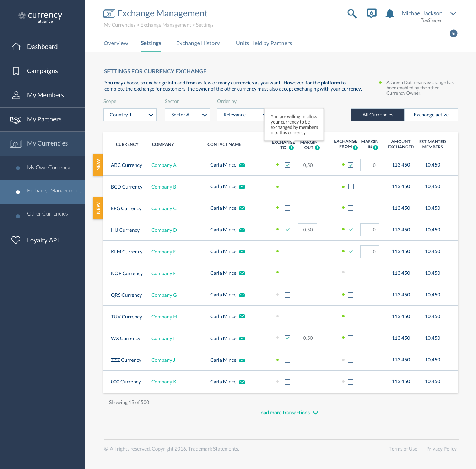Email Carla Mince for HIJ Currency
The height and width of the screenshot is (469, 476).
242,230
